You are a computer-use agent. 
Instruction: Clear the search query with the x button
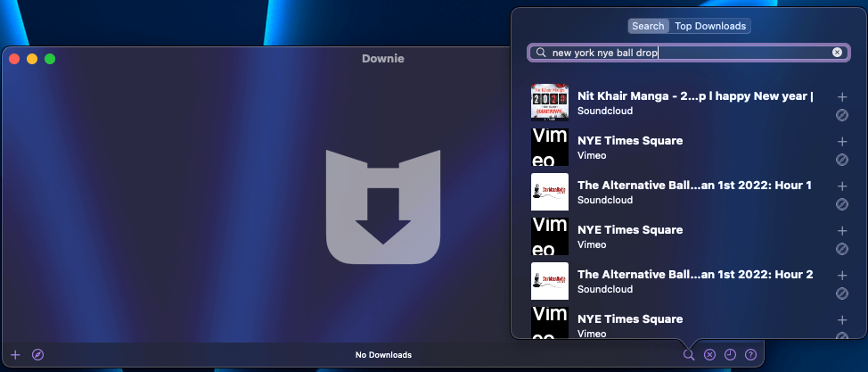[837, 52]
